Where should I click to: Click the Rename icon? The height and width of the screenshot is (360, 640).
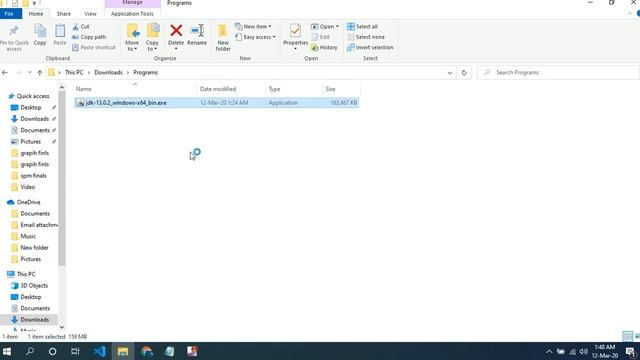tap(197, 31)
